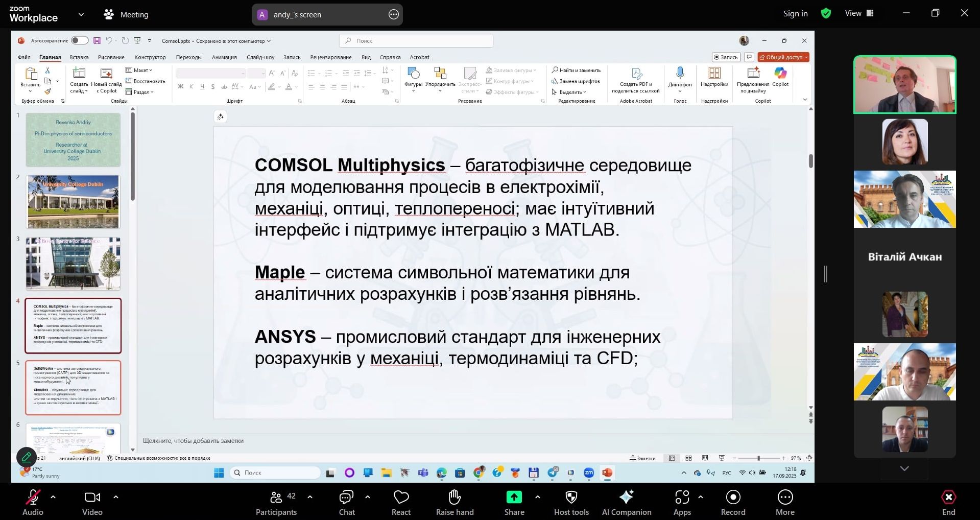Open More options in Zoom toolbar

coord(785,503)
